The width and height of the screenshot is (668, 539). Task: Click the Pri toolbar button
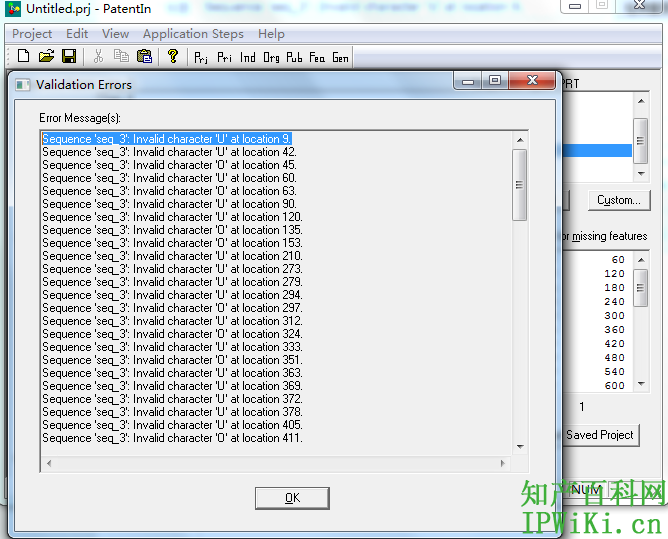[225, 57]
